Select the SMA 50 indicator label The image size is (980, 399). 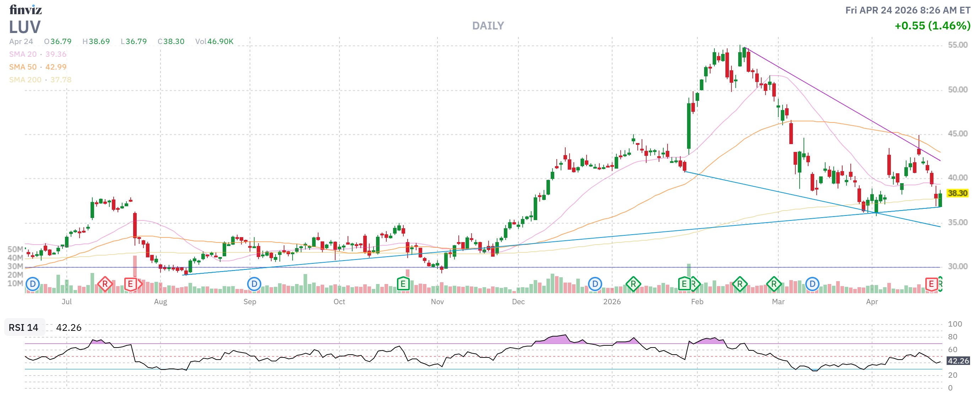point(23,67)
